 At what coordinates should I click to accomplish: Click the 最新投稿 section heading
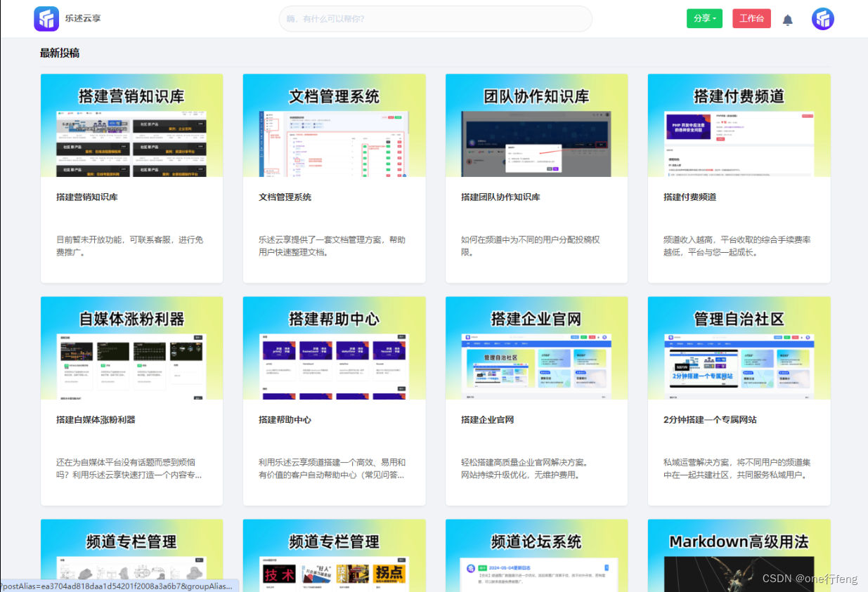(x=60, y=53)
